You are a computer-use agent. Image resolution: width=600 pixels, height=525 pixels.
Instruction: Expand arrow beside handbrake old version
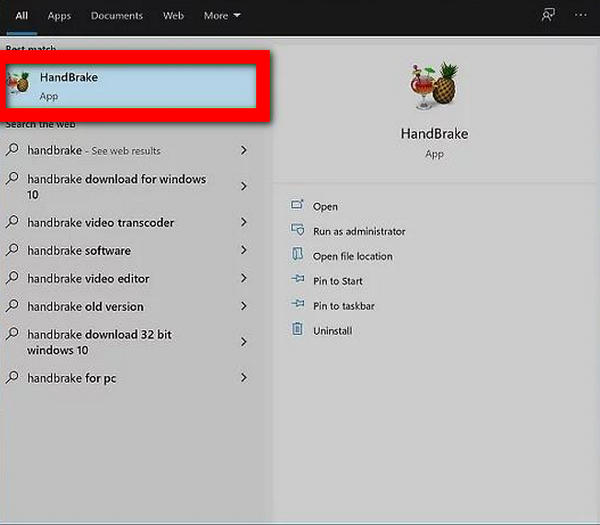click(244, 307)
